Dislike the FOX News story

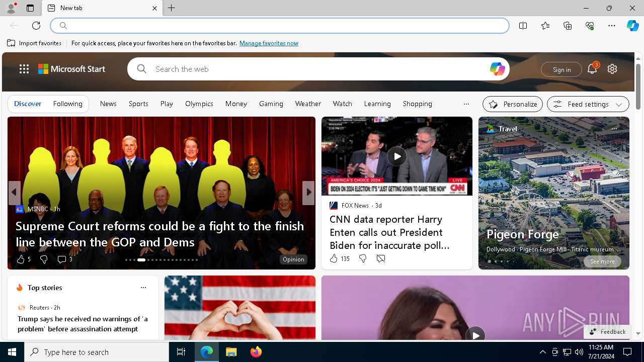pyautogui.click(x=363, y=258)
